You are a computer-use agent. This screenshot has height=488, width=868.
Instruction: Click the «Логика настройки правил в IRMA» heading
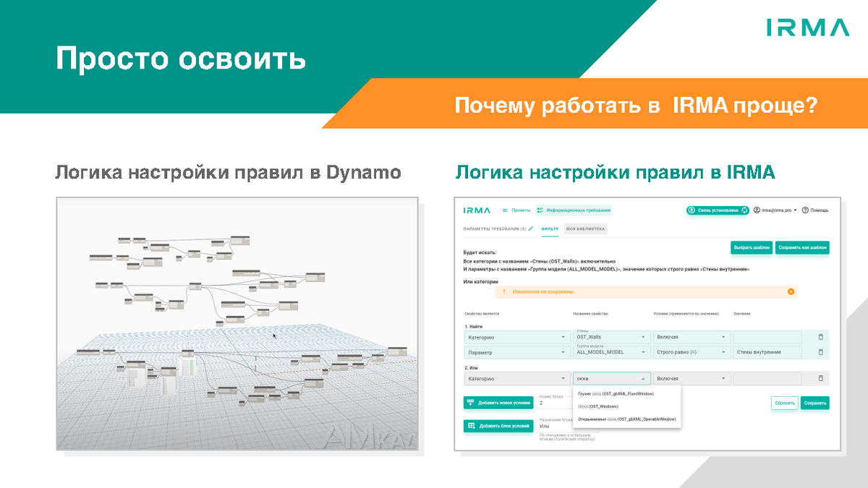615,174
